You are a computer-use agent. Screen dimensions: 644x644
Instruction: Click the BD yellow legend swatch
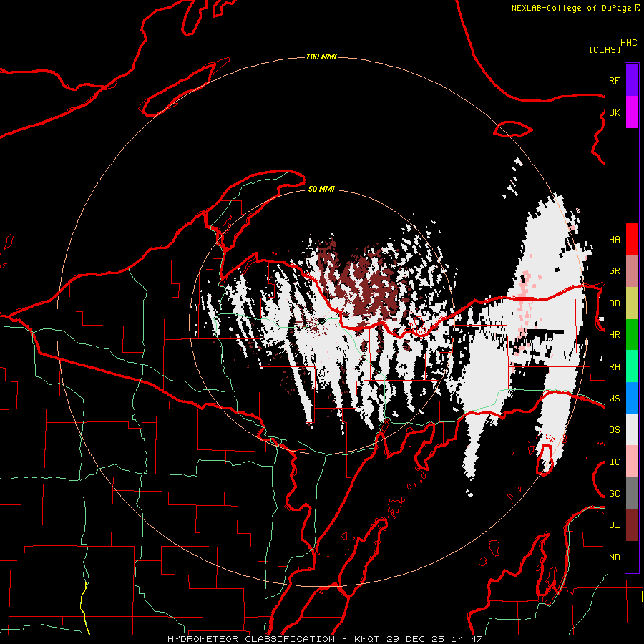pyautogui.click(x=632, y=303)
